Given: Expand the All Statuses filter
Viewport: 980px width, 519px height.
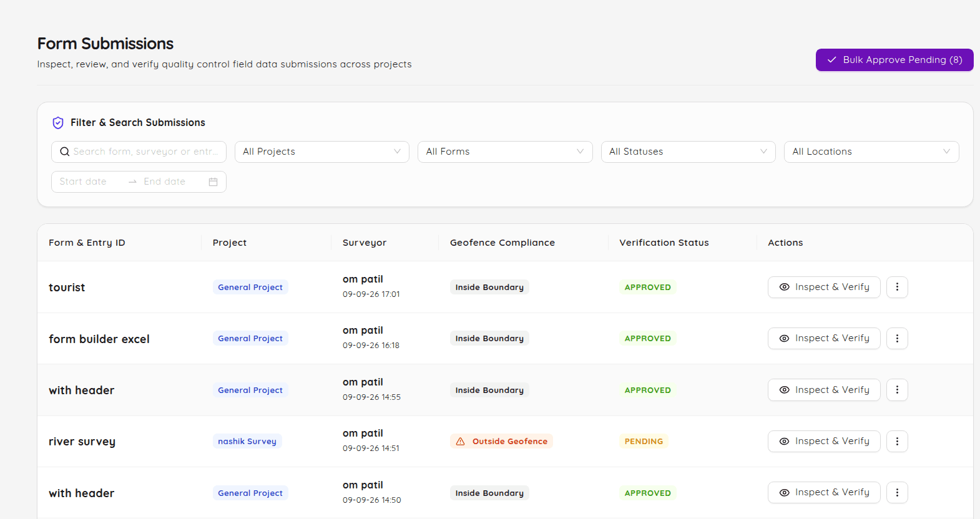Looking at the screenshot, I should [688, 152].
